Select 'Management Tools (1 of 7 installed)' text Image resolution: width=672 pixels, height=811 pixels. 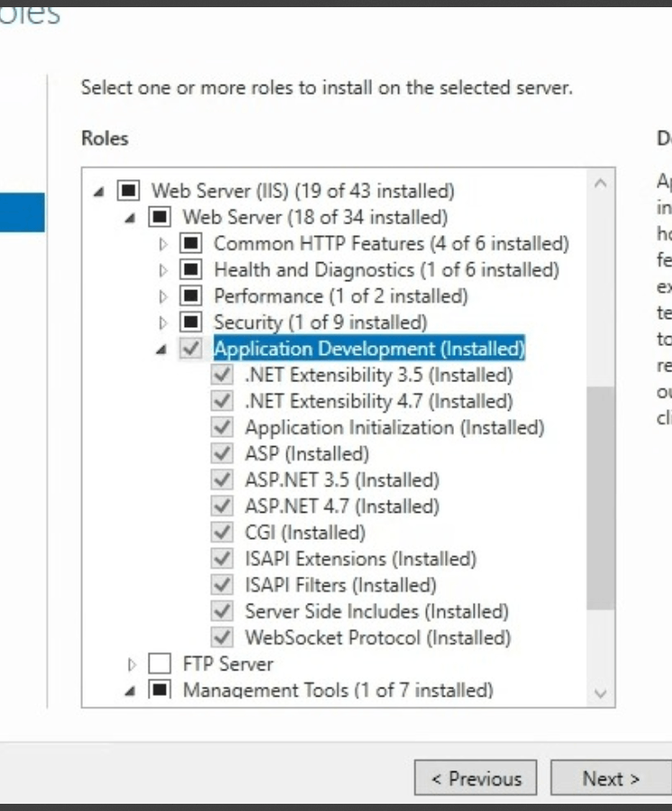coord(338,690)
